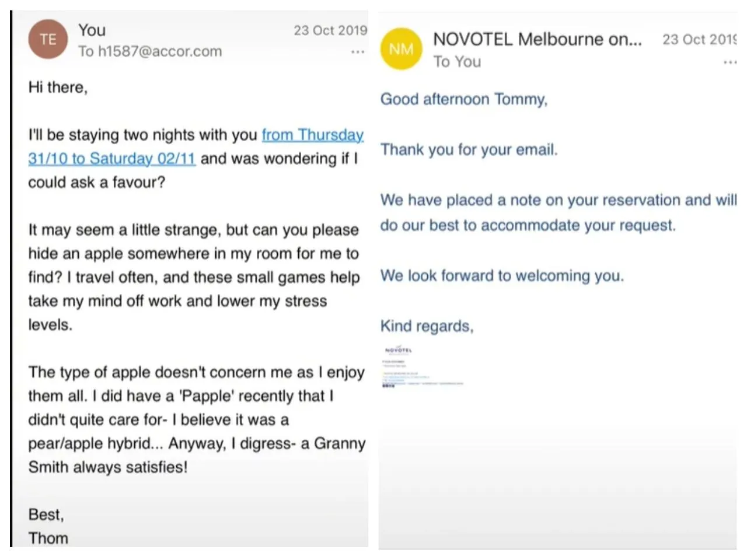Click the Novotel logo in signature
This screenshot has width=747, height=560.
pos(399,351)
